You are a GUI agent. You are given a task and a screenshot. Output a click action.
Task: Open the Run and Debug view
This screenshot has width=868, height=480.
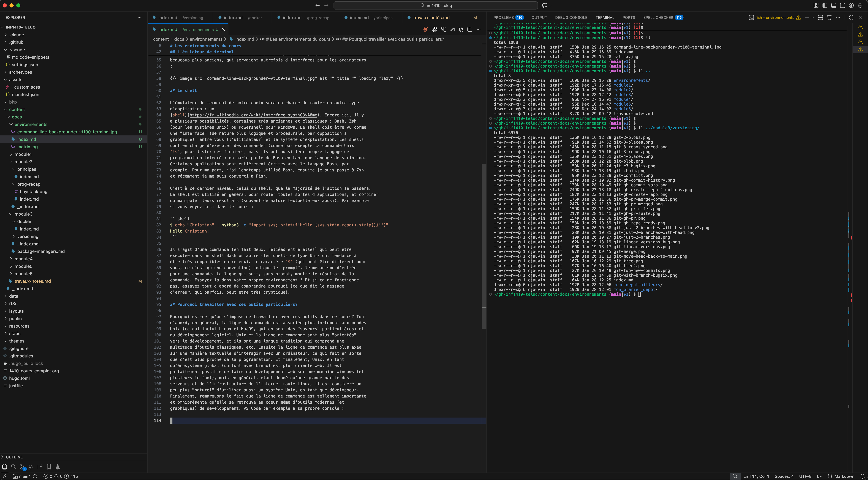click(x=31, y=467)
